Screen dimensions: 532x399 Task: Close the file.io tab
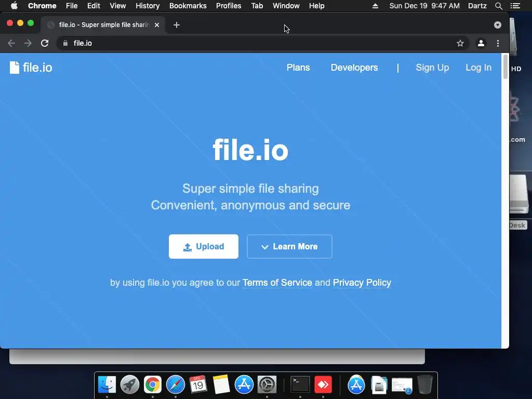pyautogui.click(x=157, y=25)
